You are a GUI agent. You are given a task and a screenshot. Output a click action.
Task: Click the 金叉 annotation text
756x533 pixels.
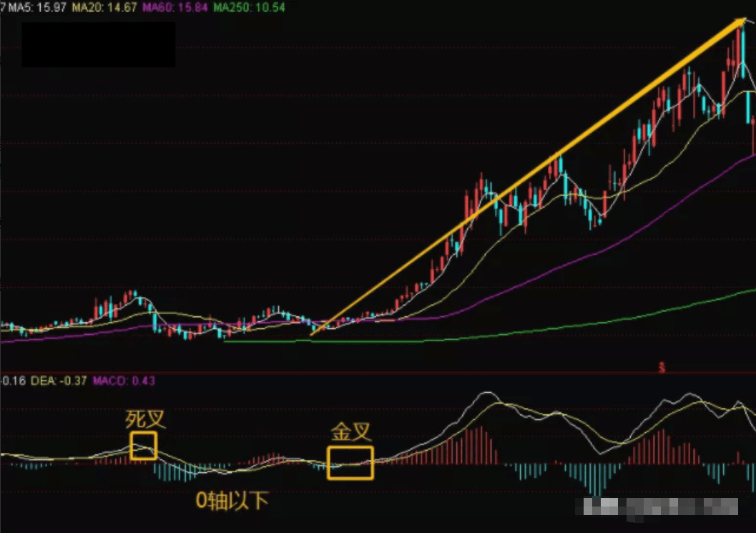351,431
